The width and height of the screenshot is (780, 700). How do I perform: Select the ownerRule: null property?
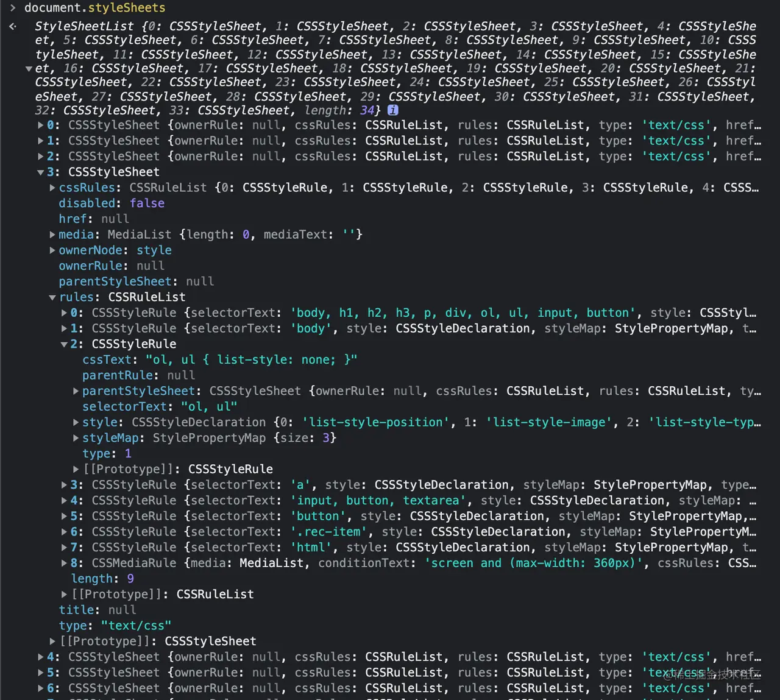point(112,266)
